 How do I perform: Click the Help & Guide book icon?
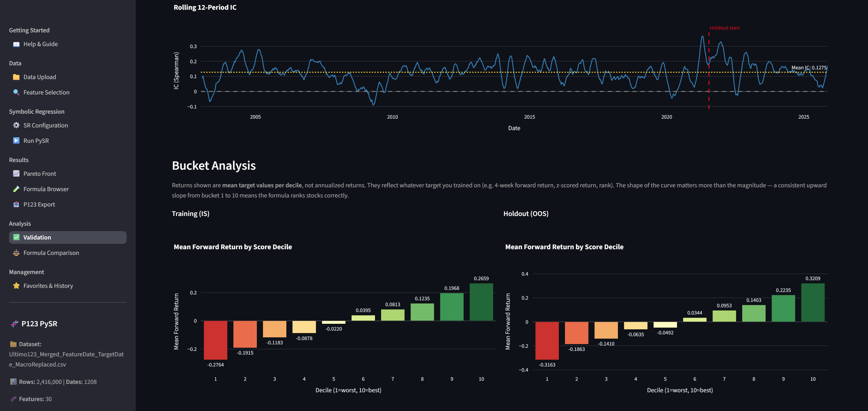pos(16,44)
